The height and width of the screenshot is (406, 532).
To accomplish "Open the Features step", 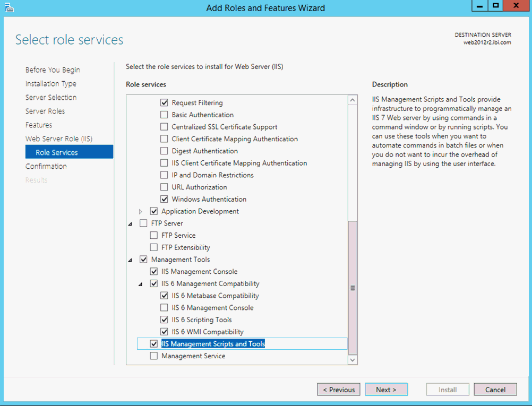I will (39, 125).
